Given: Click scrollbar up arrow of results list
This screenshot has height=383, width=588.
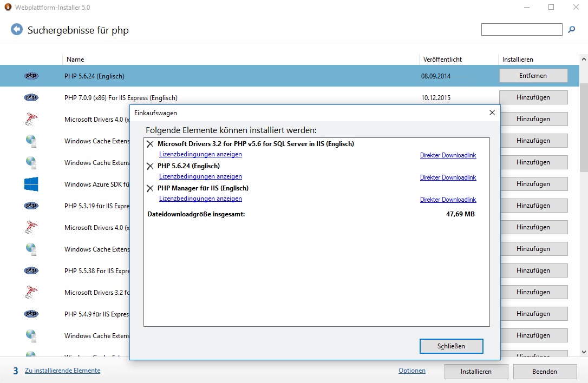Looking at the screenshot, I should pos(584,59).
